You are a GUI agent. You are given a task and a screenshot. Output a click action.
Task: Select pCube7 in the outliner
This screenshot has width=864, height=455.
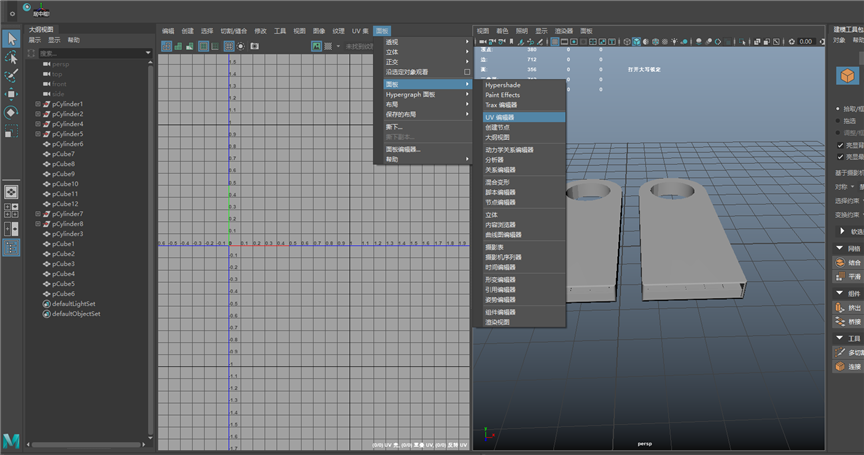coord(64,154)
